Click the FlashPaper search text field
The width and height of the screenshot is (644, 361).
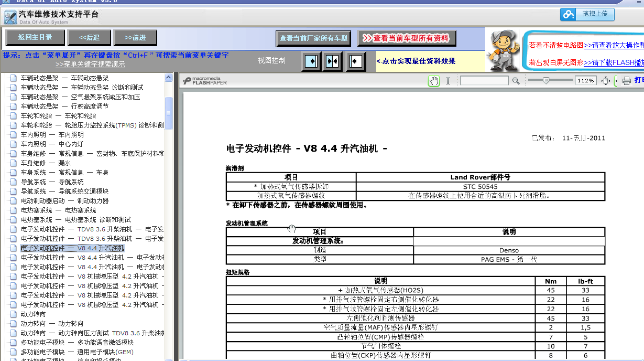coord(484,81)
